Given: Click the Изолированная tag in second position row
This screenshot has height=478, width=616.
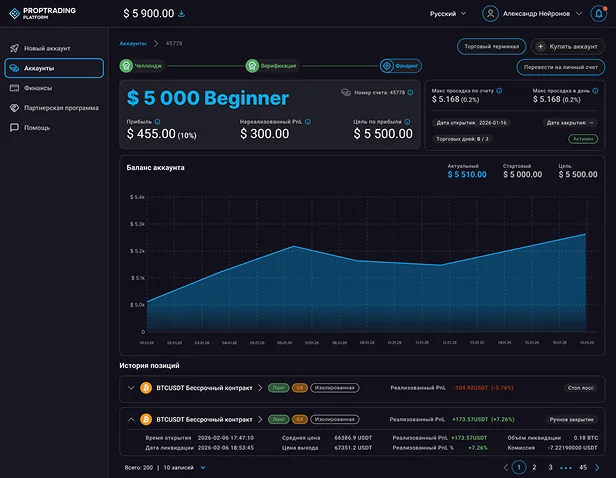Looking at the screenshot, I should coord(335,419).
